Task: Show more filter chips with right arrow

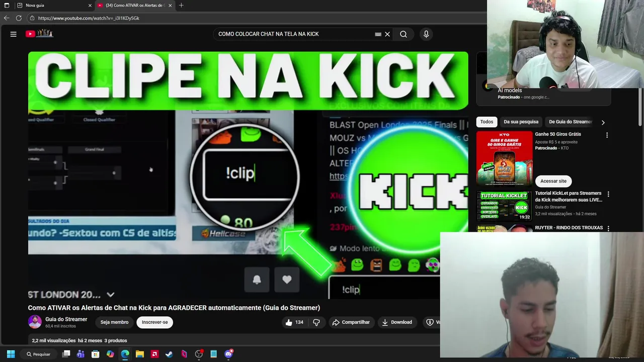Action: pos(603,122)
